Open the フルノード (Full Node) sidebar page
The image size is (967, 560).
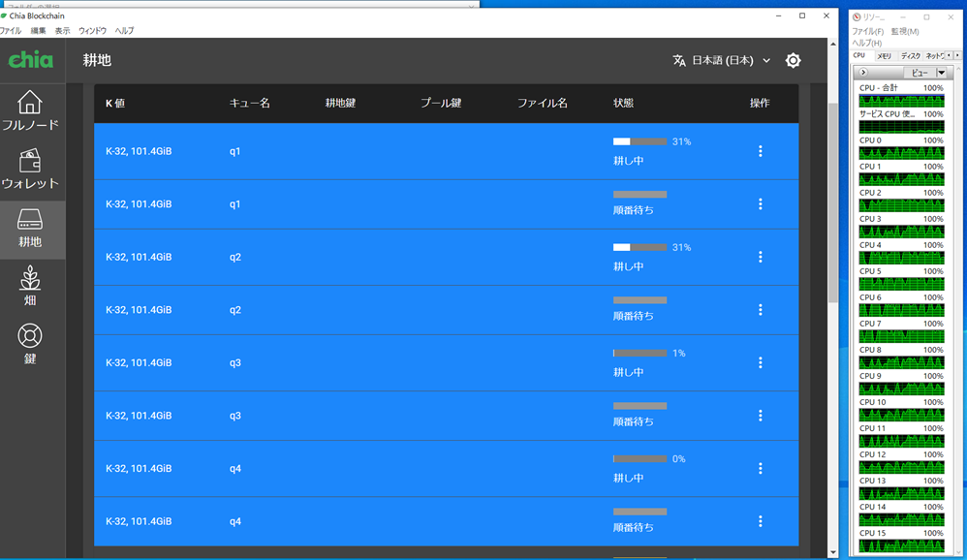[x=30, y=111]
